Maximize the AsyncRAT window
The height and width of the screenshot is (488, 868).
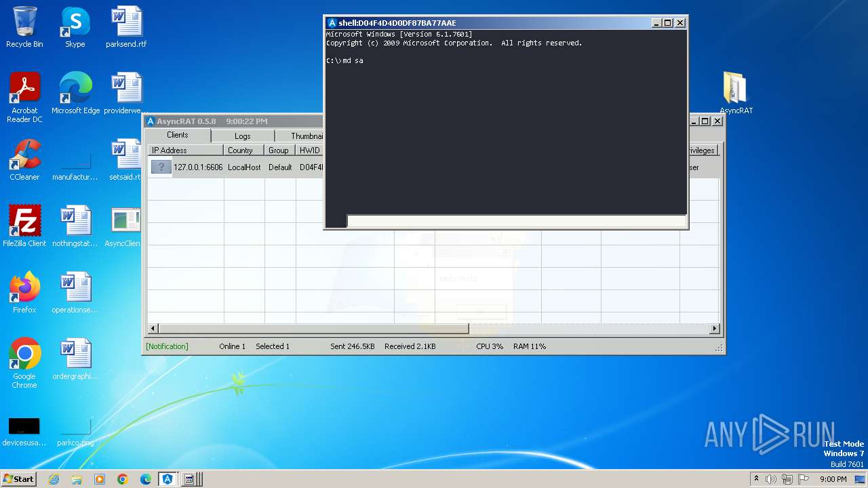pyautogui.click(x=705, y=121)
